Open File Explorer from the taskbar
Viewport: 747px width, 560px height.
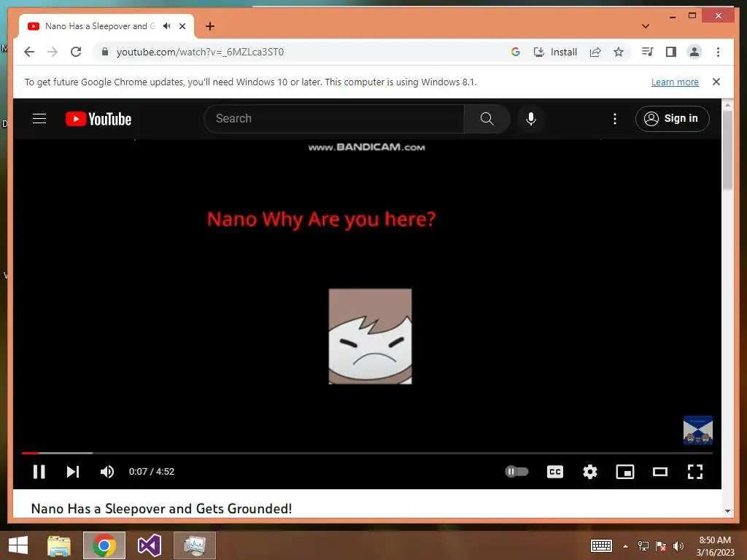(59, 545)
